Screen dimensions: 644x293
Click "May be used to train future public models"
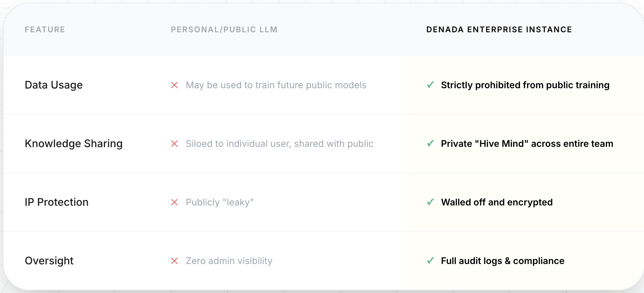[x=276, y=85]
